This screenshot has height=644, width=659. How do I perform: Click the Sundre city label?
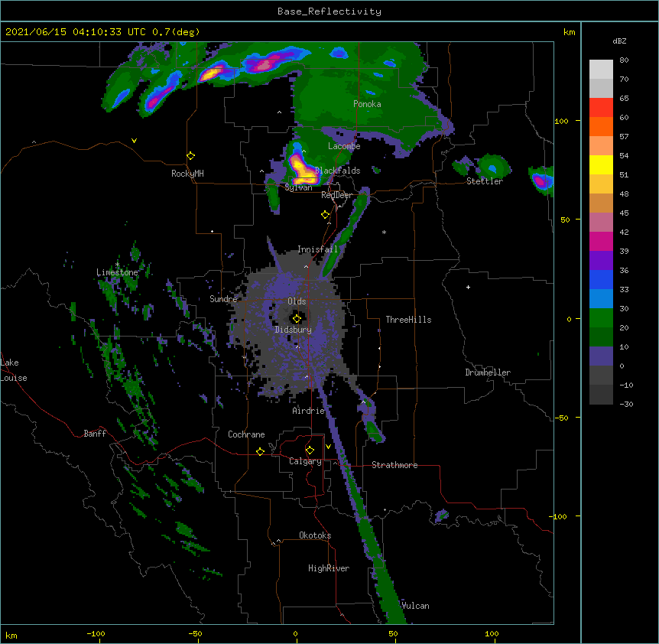coord(223,299)
